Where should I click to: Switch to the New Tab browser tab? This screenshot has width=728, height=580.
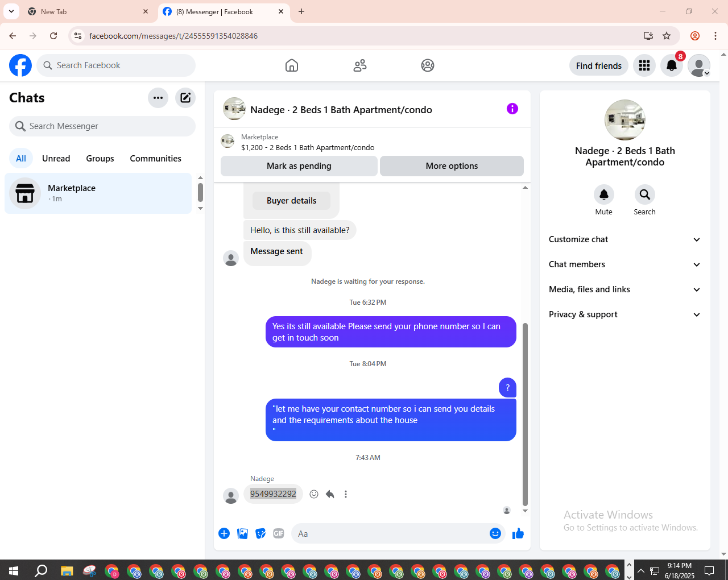pyautogui.click(x=88, y=11)
